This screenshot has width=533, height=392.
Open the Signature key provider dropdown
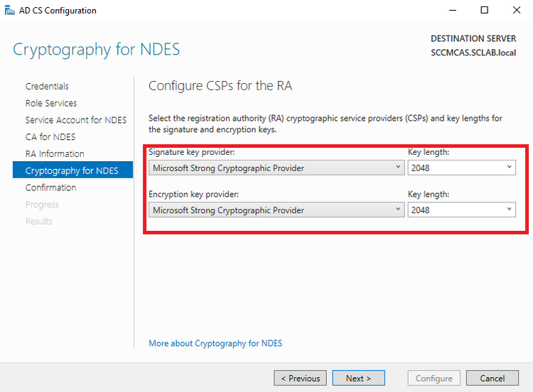(276, 168)
